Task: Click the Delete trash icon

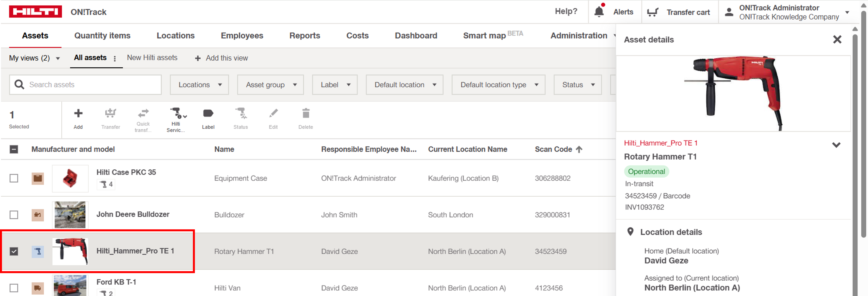Action: click(x=306, y=113)
